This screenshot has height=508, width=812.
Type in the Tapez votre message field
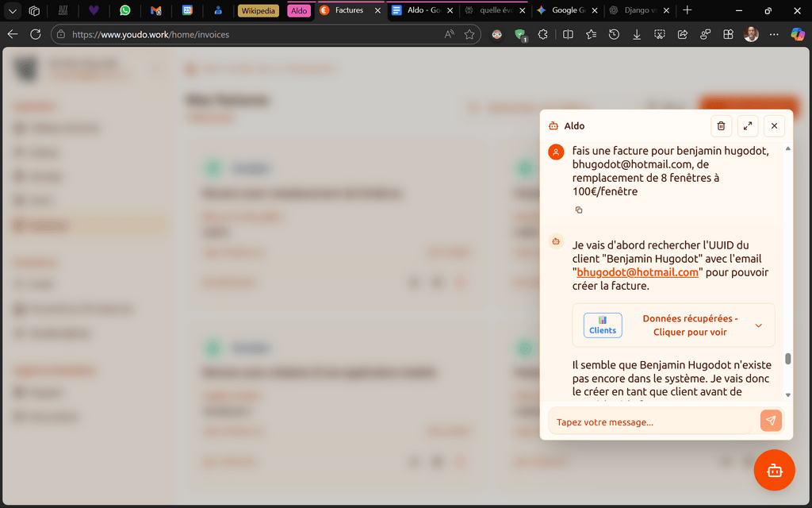coord(652,421)
